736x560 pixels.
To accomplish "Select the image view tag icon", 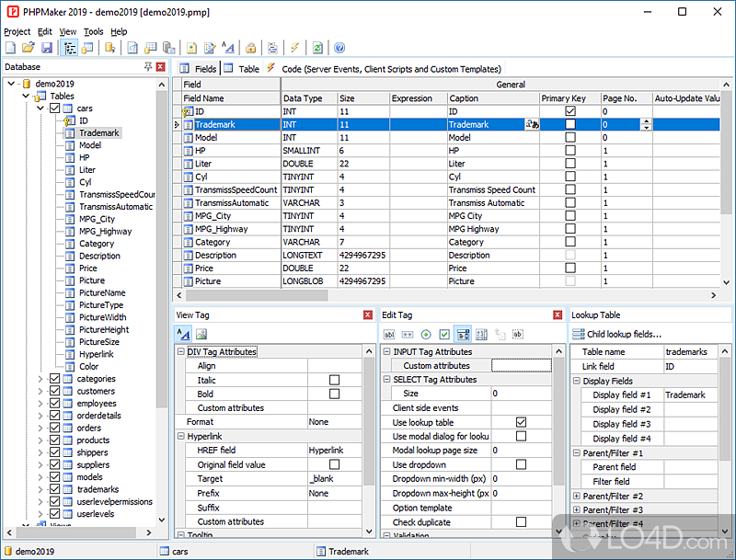I will [x=201, y=334].
